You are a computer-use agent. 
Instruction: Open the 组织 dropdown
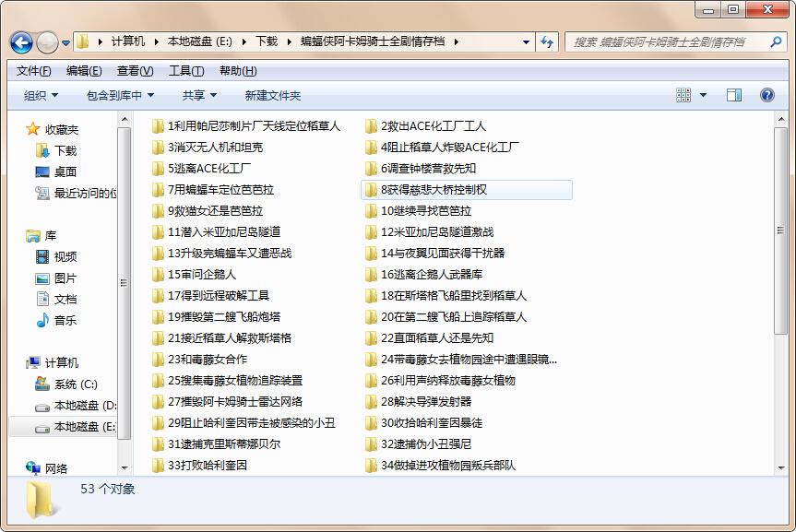click(41, 96)
